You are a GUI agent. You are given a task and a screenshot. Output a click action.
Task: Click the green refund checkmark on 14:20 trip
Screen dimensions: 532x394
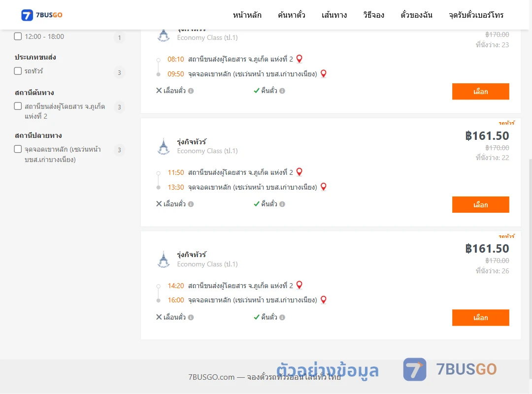[257, 317]
